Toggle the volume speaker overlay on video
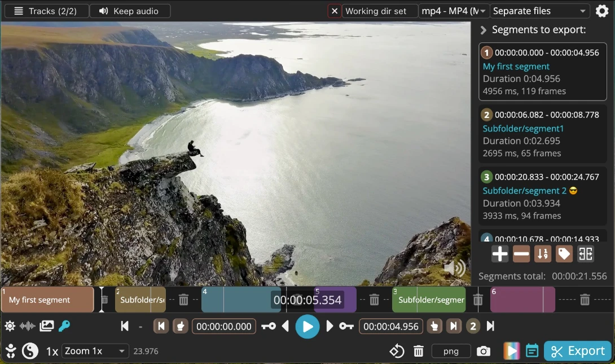The image size is (615, 364). 455,268
